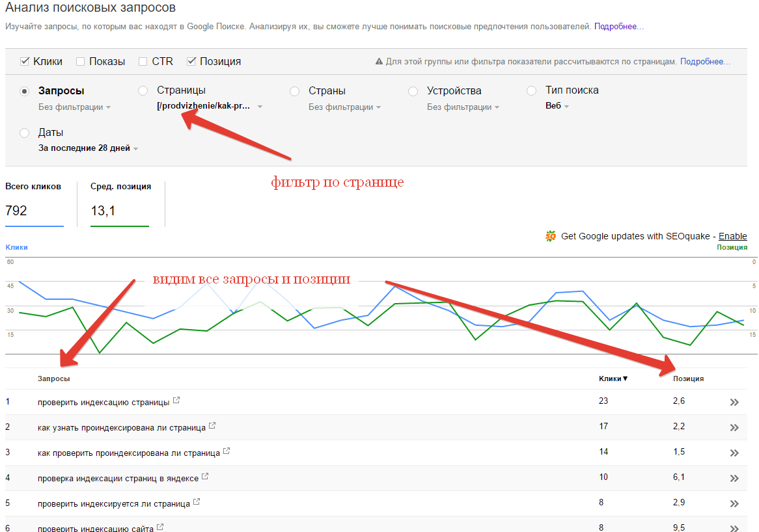759x532 pixels.
Task: Expand details arrows in row 6
Action: pos(734,528)
